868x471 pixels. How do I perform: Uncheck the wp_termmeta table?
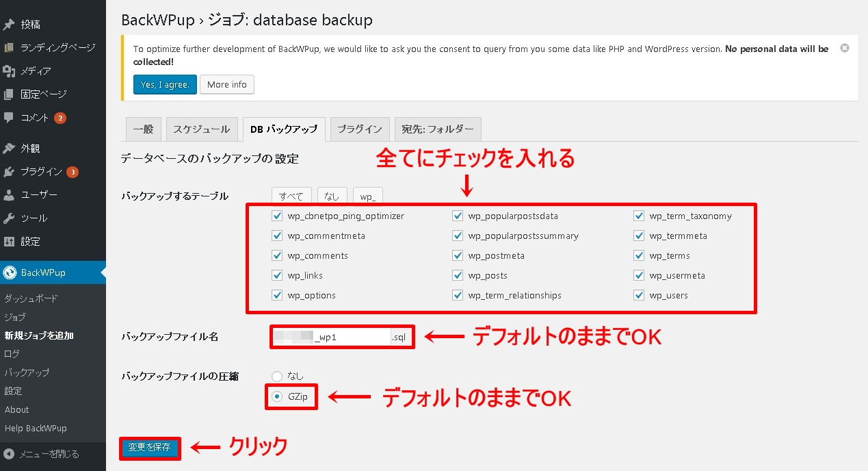point(639,235)
